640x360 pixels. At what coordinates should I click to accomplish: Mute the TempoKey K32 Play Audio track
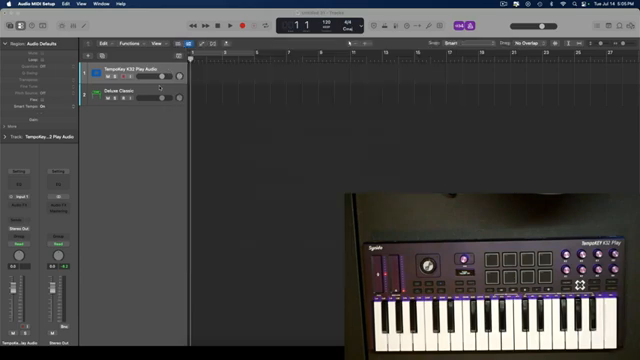point(108,76)
